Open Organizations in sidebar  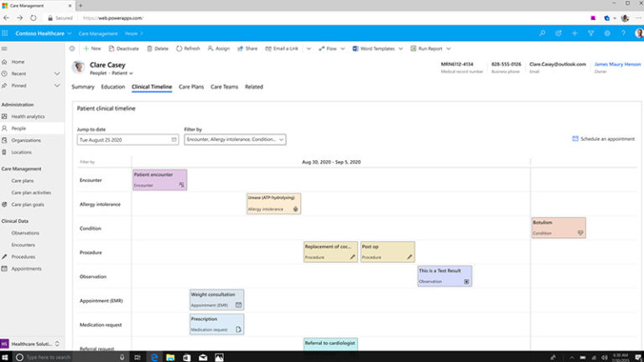click(26, 141)
